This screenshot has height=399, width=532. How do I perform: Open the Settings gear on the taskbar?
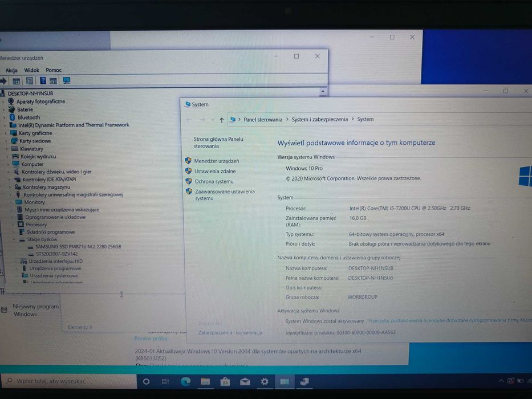(x=265, y=382)
